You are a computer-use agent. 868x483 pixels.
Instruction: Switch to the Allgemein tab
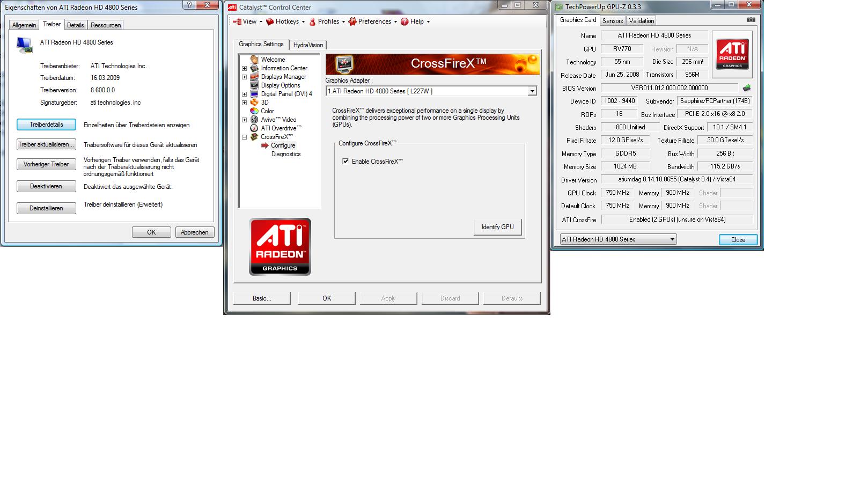point(24,25)
